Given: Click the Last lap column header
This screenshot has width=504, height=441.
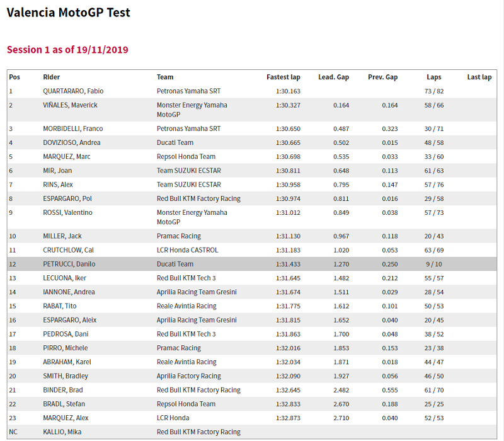Looking at the screenshot, I should click(479, 77).
